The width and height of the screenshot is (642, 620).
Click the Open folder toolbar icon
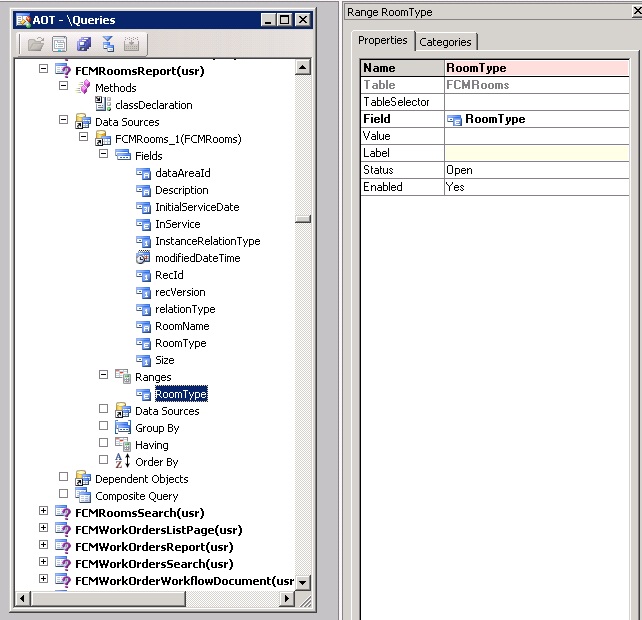(36, 44)
